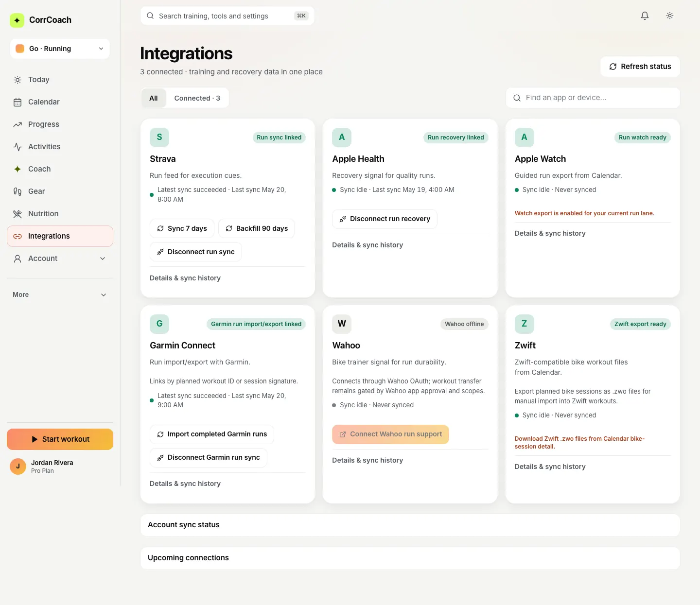Click the Today sun icon in sidebar
The image size is (700, 605).
tap(17, 80)
